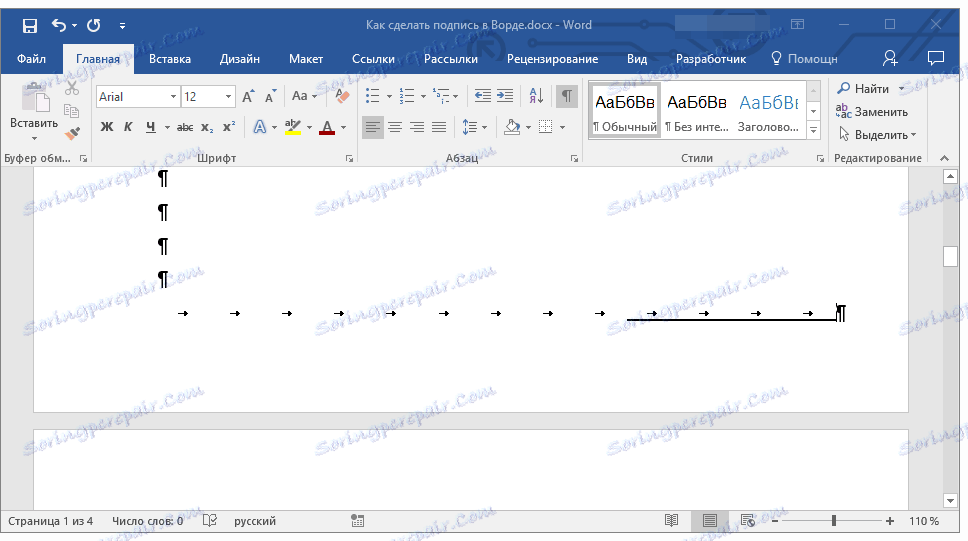Sort text with the A-Я icon
The image size is (968, 541).
[536, 96]
